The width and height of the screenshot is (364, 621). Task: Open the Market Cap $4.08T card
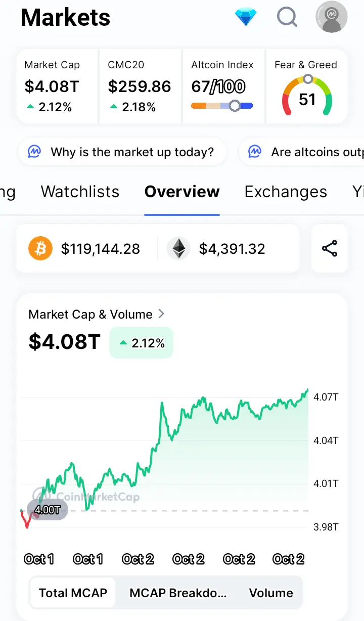click(57, 86)
